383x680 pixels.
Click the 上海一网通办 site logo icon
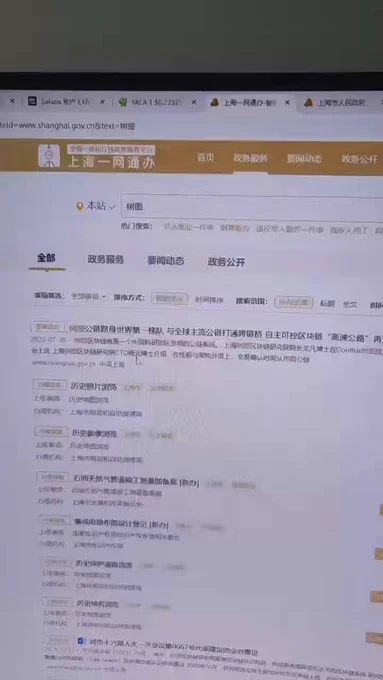pyautogui.click(x=49, y=155)
